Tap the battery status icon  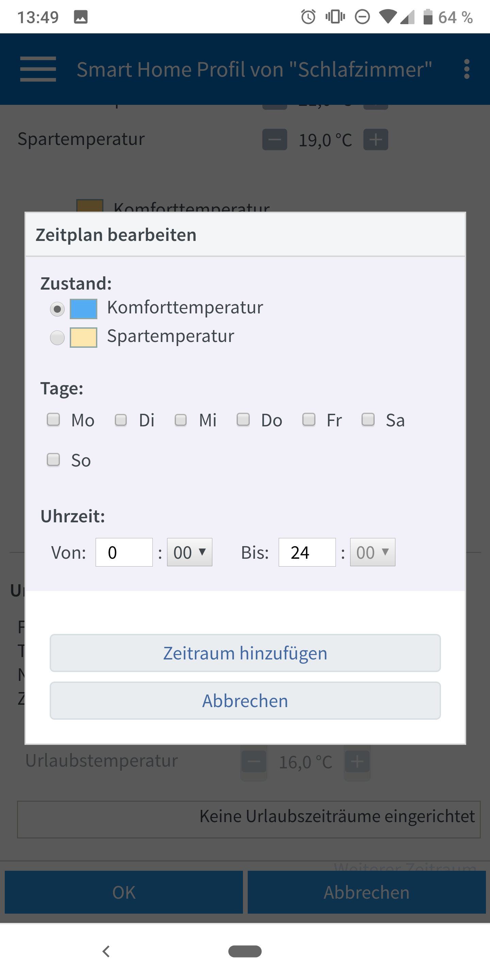(428, 17)
